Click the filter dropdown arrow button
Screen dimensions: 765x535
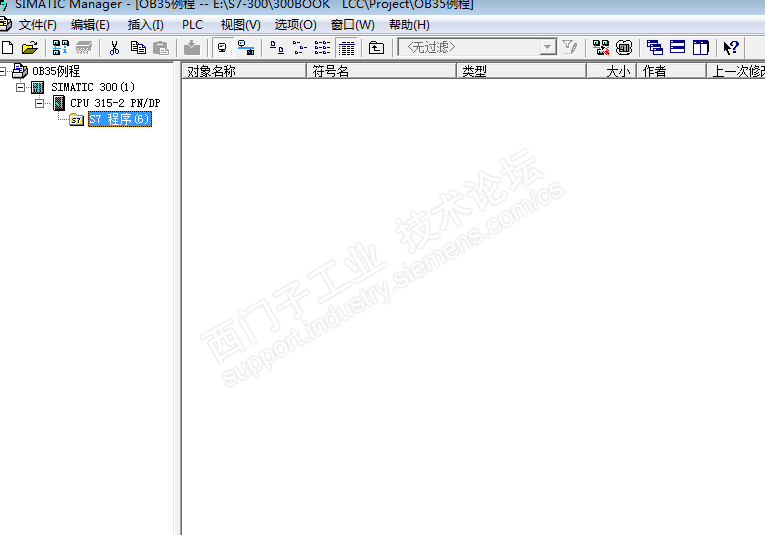548,47
